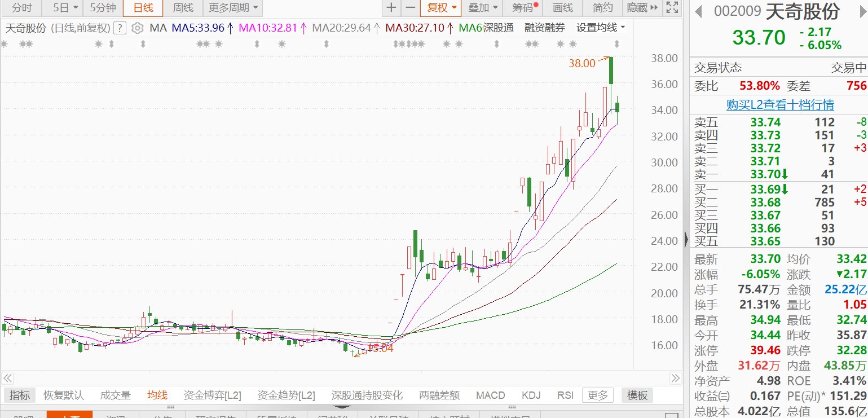868x418 pixels.
Task: Select 日线 daily chart tab
Action: pos(143,8)
